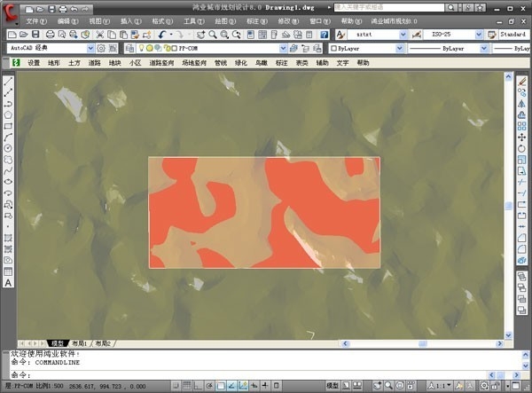Open the ISO-25 dimension style dropdown

pos(480,34)
